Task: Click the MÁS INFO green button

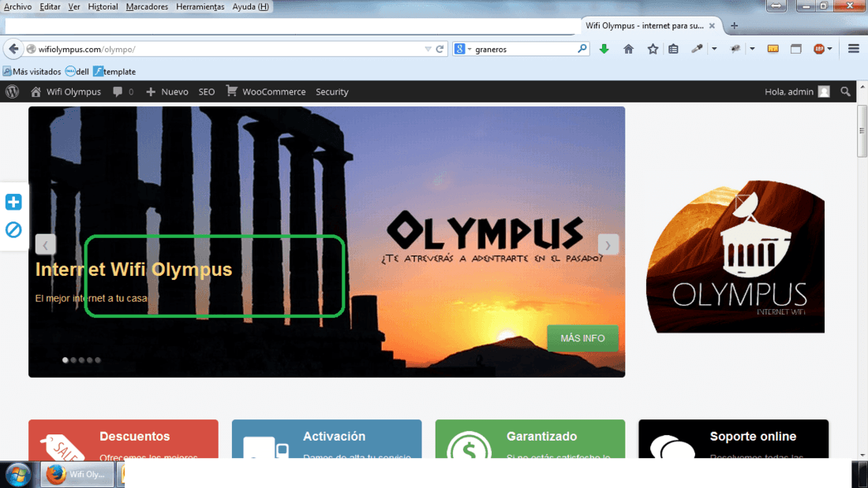Action: 582,338
